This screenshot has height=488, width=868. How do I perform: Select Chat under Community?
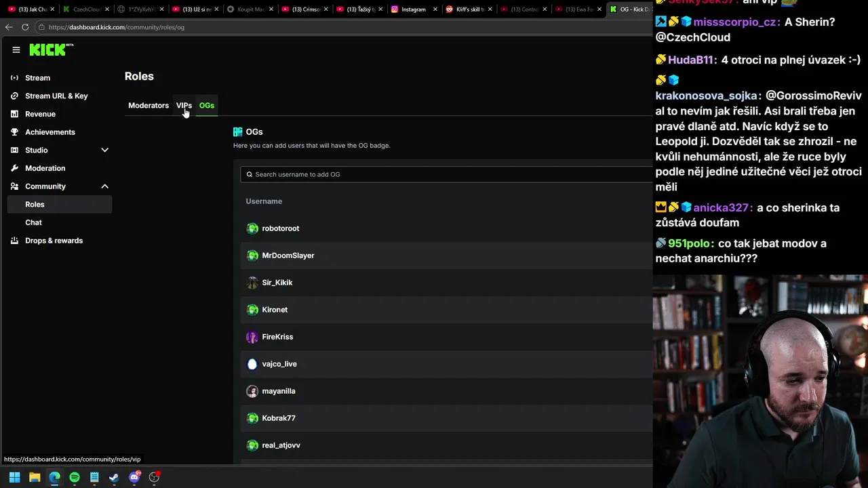click(33, 222)
